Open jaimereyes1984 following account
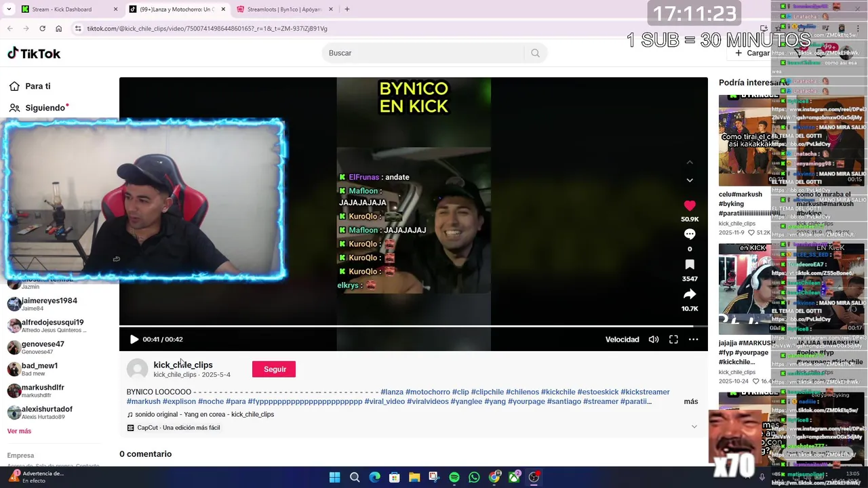The height and width of the screenshot is (488, 868). 50,304
